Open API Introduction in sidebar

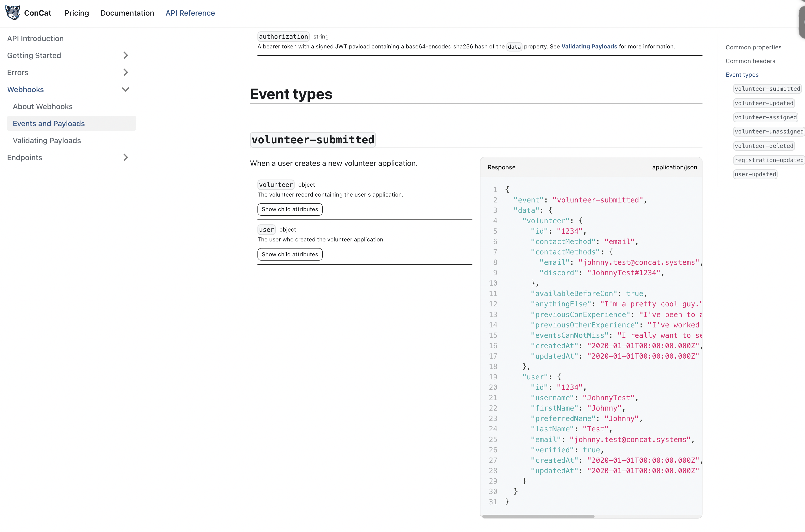(35, 38)
